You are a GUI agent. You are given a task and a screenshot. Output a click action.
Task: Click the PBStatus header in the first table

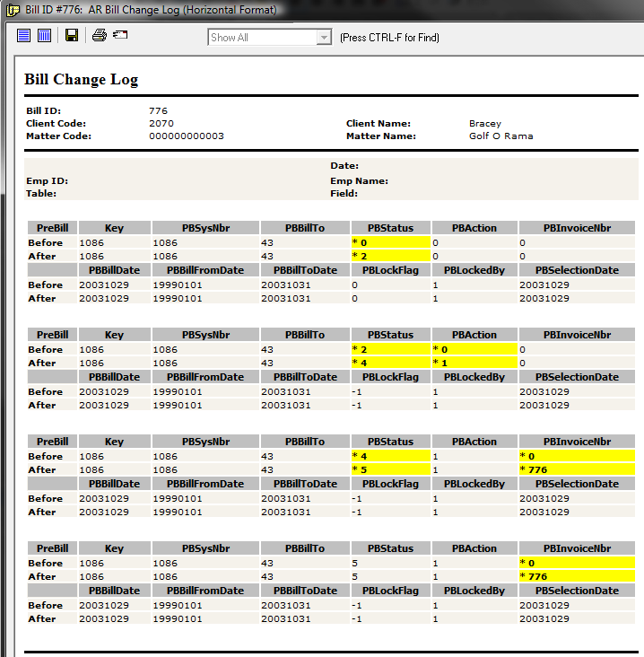[391, 228]
